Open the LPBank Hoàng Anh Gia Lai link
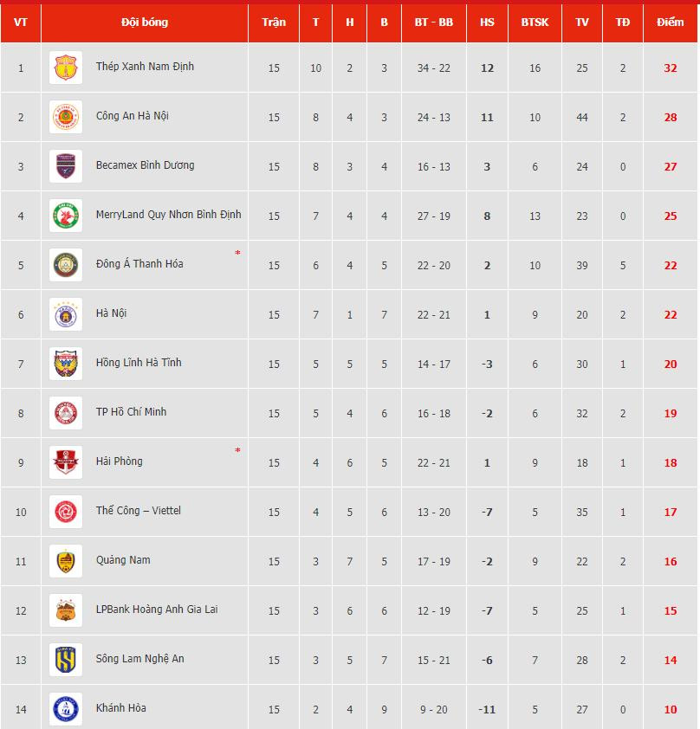The height and width of the screenshot is (729, 700). click(x=157, y=610)
